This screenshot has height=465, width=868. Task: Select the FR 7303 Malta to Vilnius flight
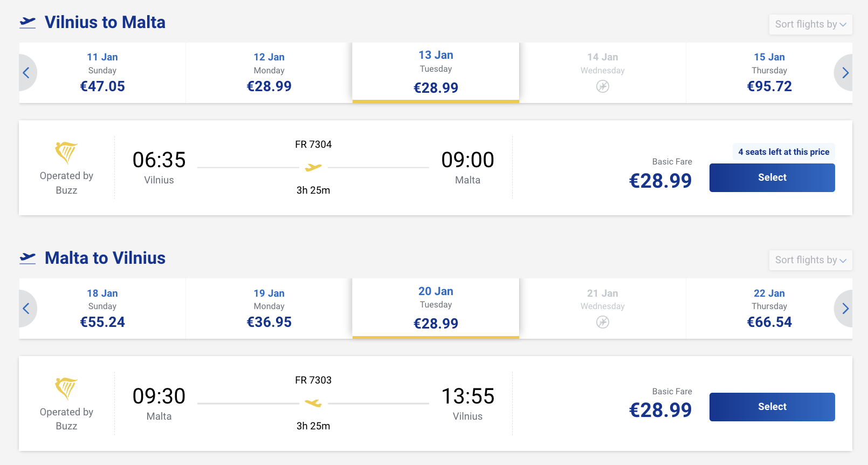click(x=771, y=407)
